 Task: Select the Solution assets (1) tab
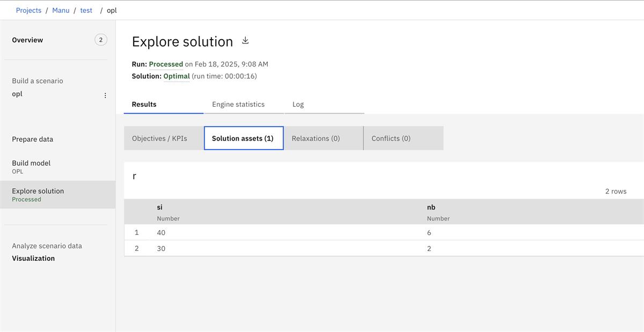[x=243, y=138]
